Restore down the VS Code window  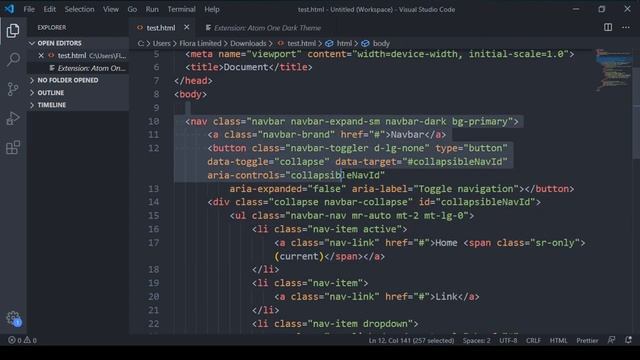tap(602, 9)
